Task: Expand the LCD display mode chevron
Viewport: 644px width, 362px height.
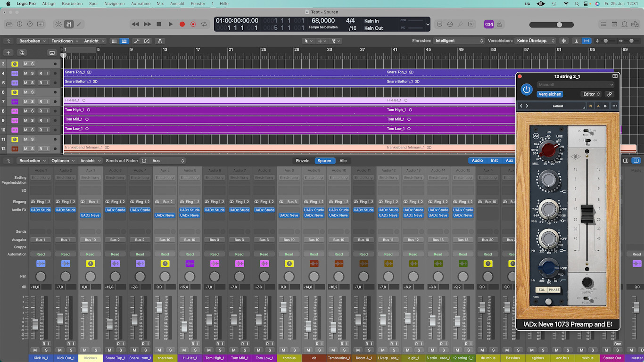Action: [x=428, y=24]
